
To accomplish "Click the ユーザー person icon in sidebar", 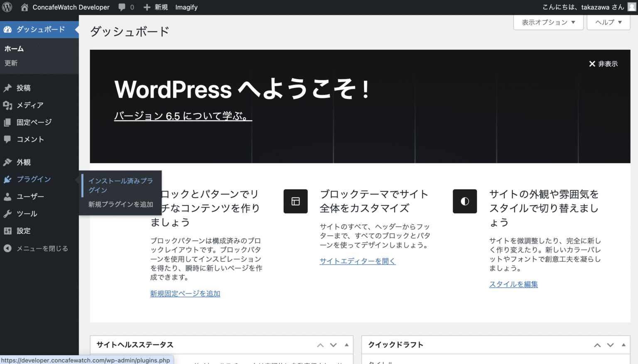I will click(x=7, y=196).
